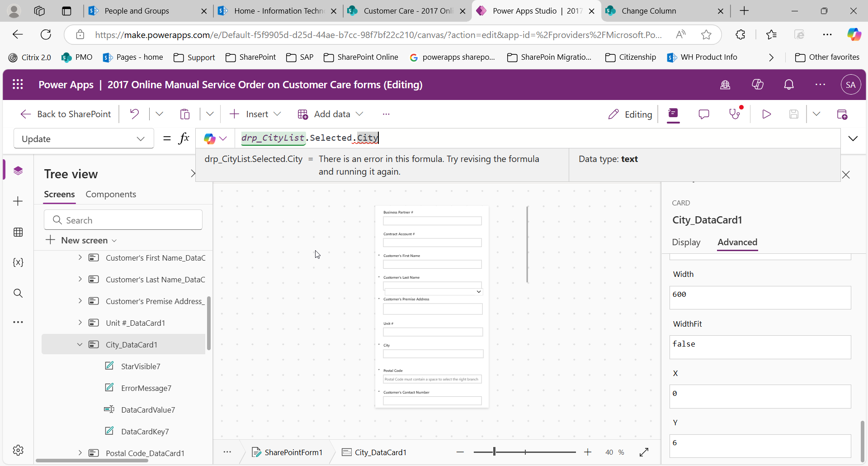
Task: Click New screen in the tree view
Action: [x=81, y=240]
